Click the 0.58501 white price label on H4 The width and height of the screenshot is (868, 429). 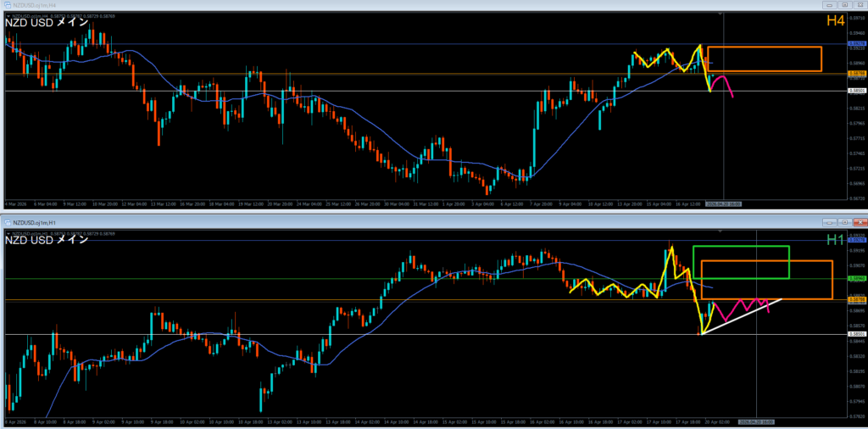(x=856, y=90)
